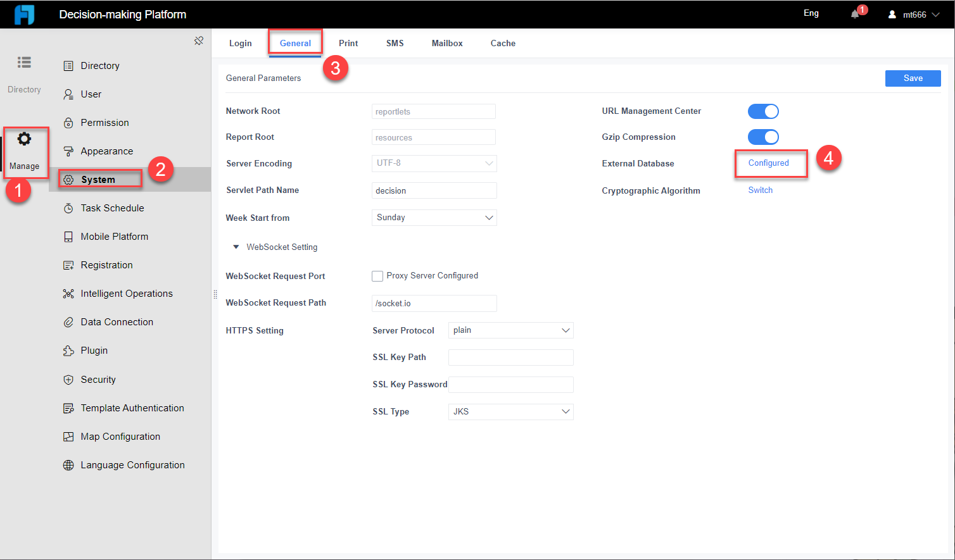955x560 pixels.
Task: Open the notification bell
Action: tap(854, 13)
